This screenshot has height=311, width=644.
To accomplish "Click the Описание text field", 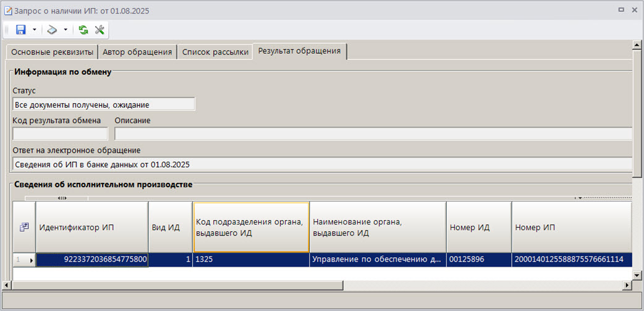I will coord(373,134).
